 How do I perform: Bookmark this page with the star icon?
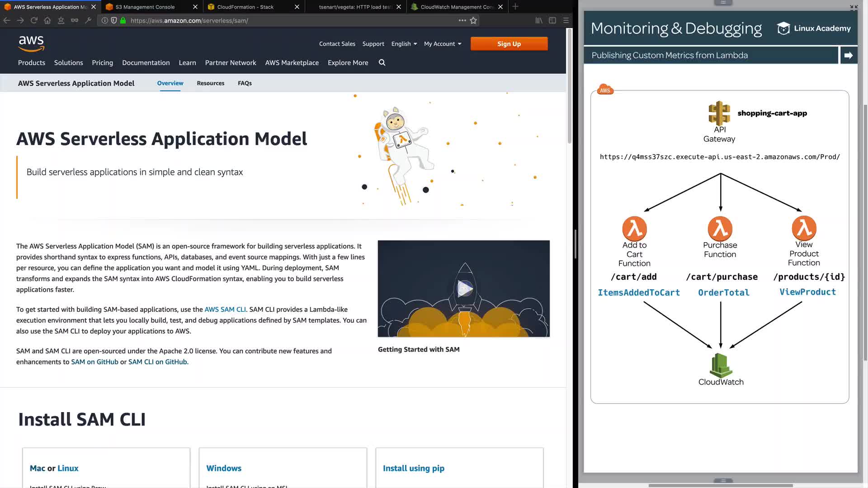(x=473, y=20)
